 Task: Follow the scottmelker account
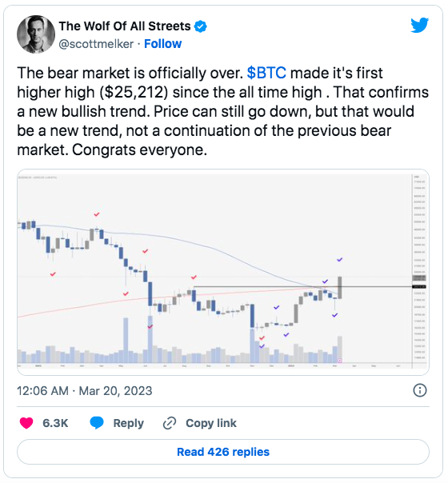tap(162, 44)
